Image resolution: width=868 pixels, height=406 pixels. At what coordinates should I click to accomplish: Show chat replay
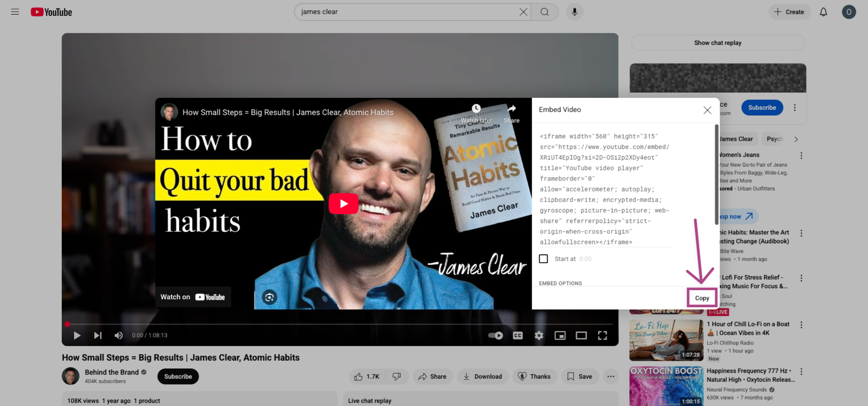[x=717, y=43]
